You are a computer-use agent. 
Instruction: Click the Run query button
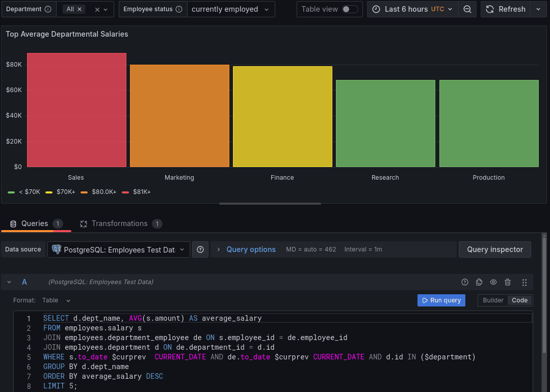point(441,300)
